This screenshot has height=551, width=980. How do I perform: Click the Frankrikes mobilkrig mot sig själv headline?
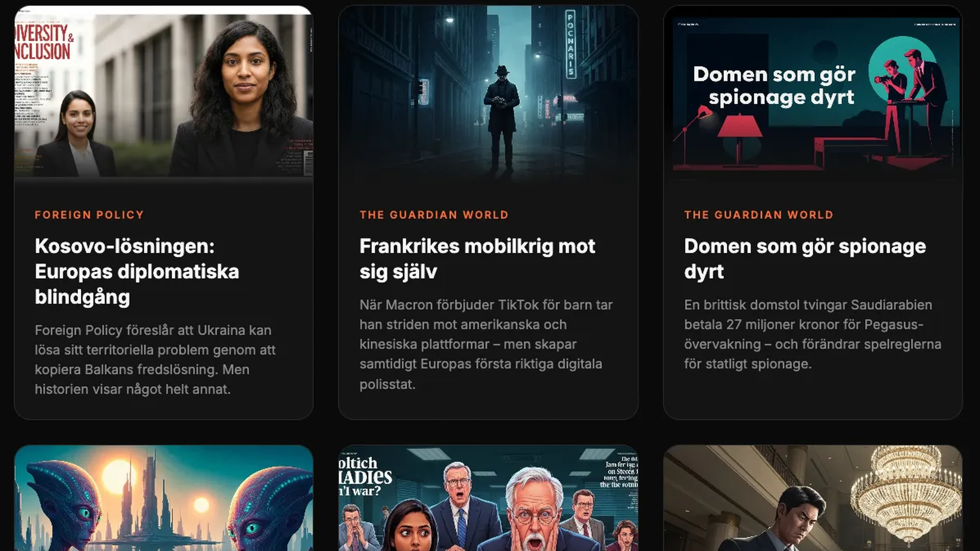pos(477,259)
